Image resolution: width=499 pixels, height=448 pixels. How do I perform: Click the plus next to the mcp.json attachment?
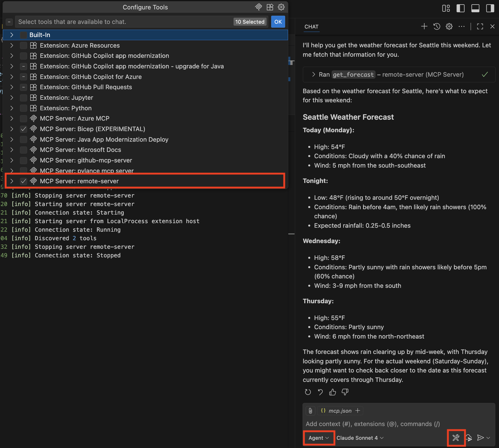[x=358, y=411]
